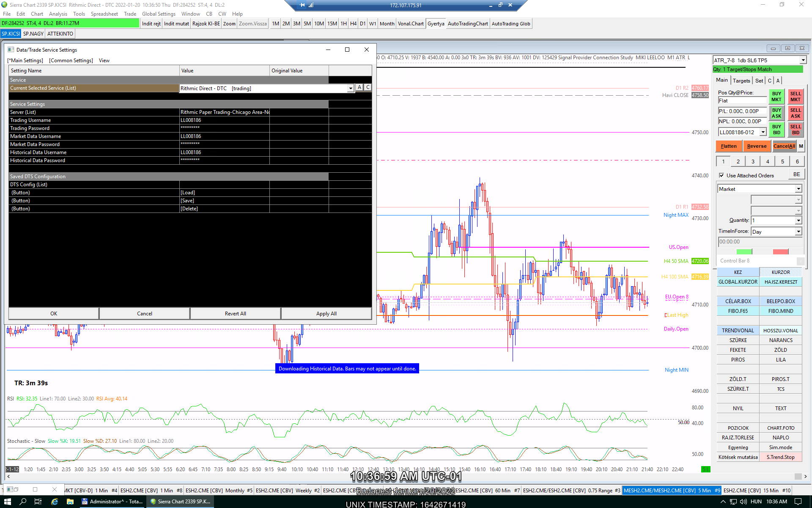This screenshot has width=812, height=508.
Task: Click the SELL MKT button
Action: tap(796, 97)
